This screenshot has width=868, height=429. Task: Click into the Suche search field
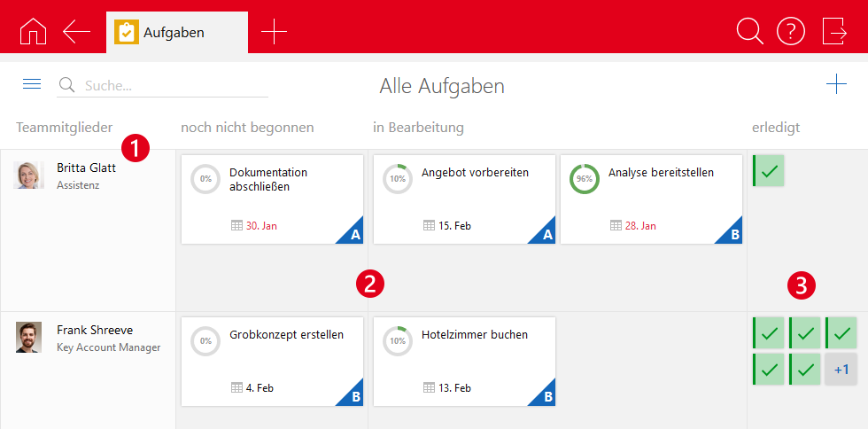(x=173, y=86)
